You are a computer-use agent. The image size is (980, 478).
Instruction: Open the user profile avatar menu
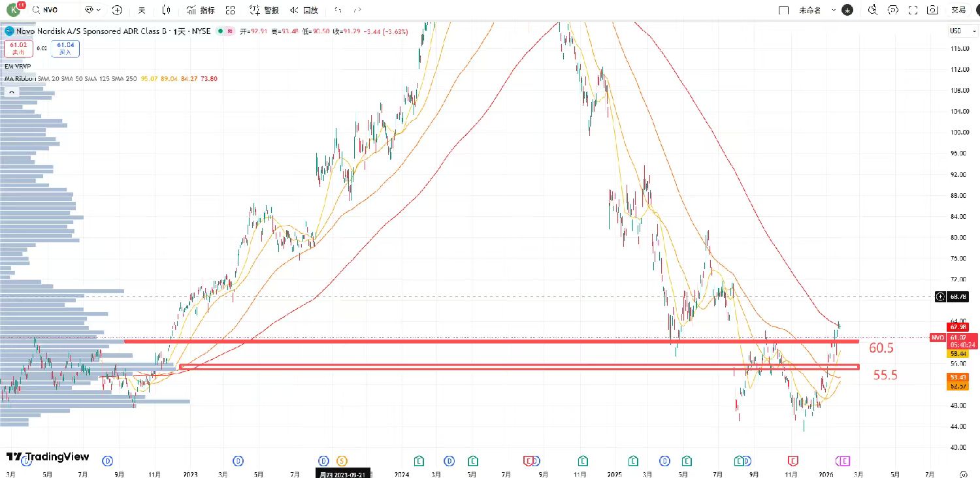tap(14, 10)
